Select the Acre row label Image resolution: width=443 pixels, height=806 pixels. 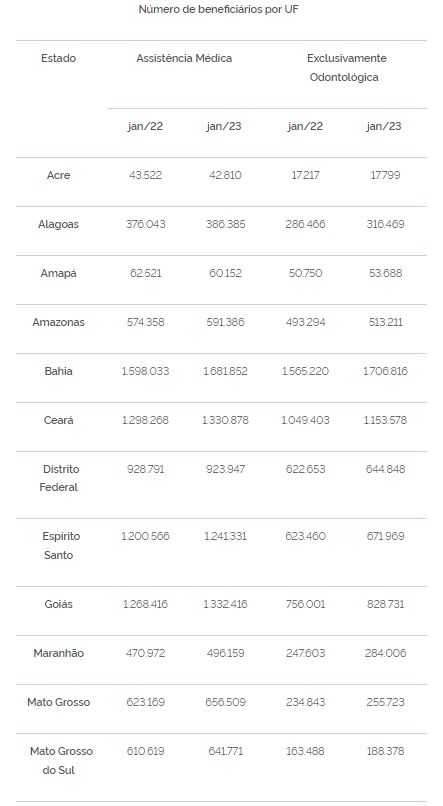[x=58, y=175]
